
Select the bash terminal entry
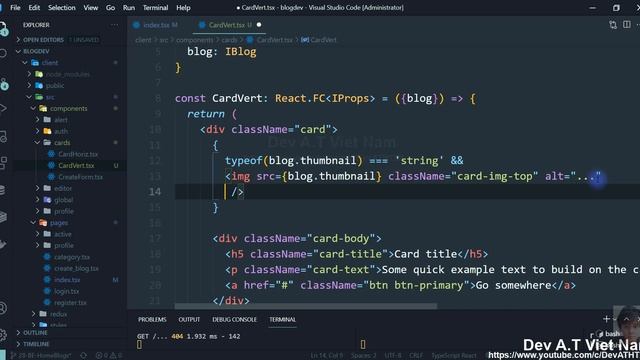[x=608, y=334]
